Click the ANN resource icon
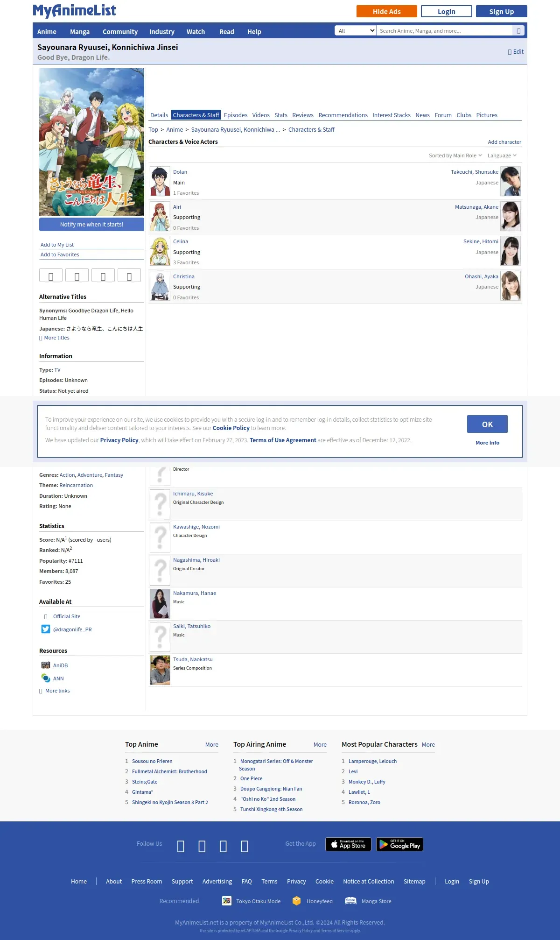The height and width of the screenshot is (940, 560). click(46, 678)
